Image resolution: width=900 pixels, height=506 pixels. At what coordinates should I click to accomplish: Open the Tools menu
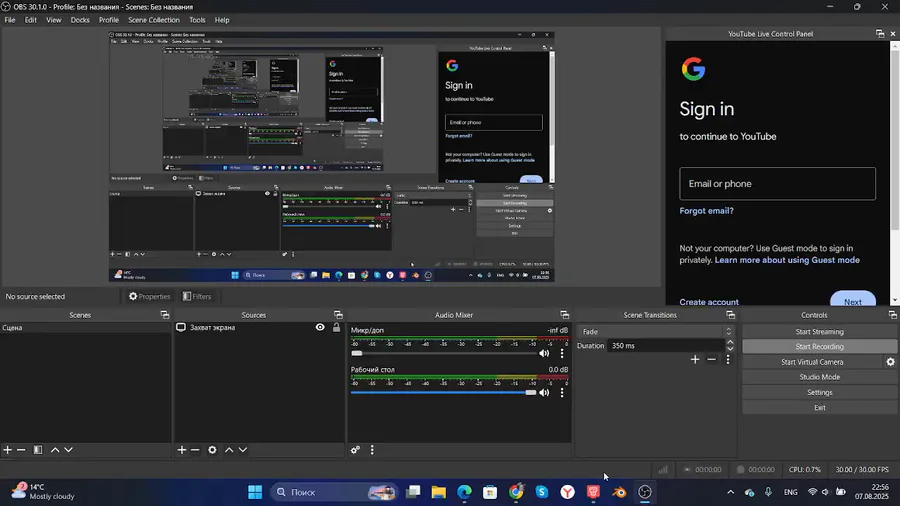click(x=197, y=20)
